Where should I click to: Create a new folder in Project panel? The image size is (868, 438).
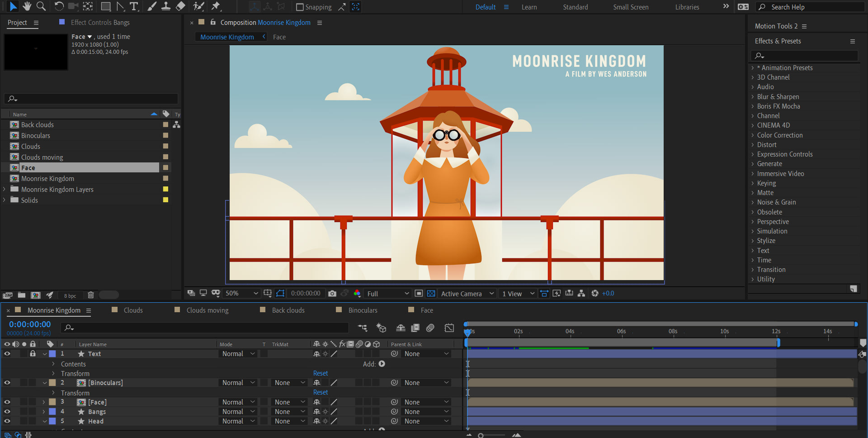click(21, 295)
